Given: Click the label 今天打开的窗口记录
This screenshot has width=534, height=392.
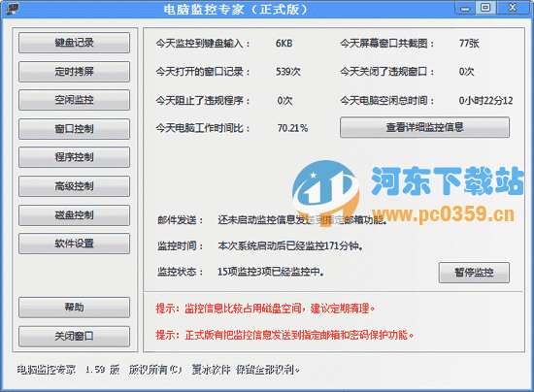Looking at the screenshot, I should coord(203,72).
